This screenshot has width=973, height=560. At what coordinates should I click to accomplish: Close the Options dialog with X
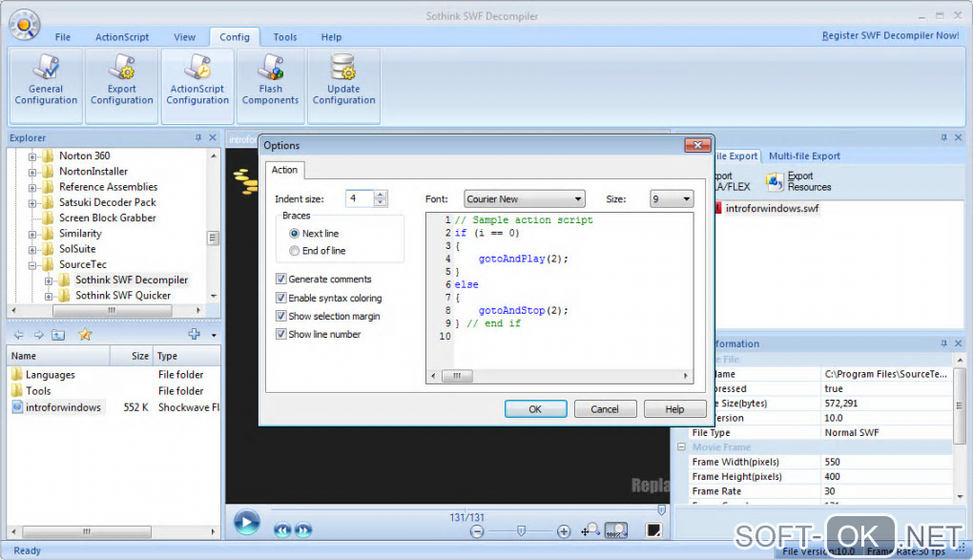pyautogui.click(x=697, y=145)
